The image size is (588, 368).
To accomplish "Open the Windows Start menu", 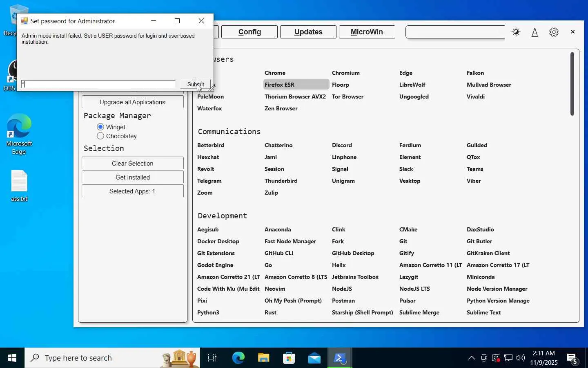I will click(12, 358).
